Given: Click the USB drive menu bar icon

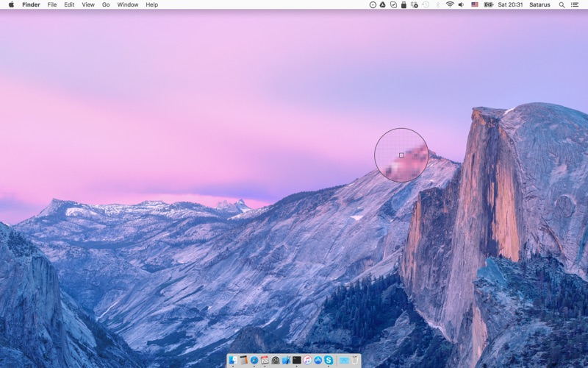Looking at the screenshot, I should pyautogui.click(x=404, y=5).
